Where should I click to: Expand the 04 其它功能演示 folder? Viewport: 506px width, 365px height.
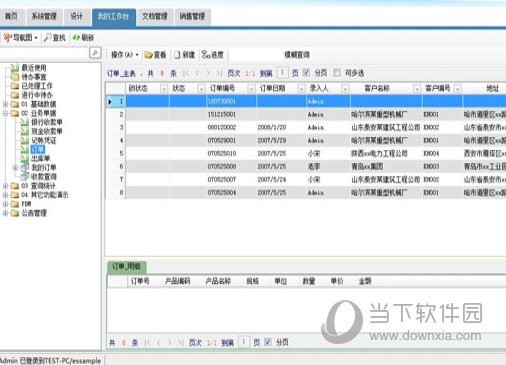pyautogui.click(x=5, y=195)
